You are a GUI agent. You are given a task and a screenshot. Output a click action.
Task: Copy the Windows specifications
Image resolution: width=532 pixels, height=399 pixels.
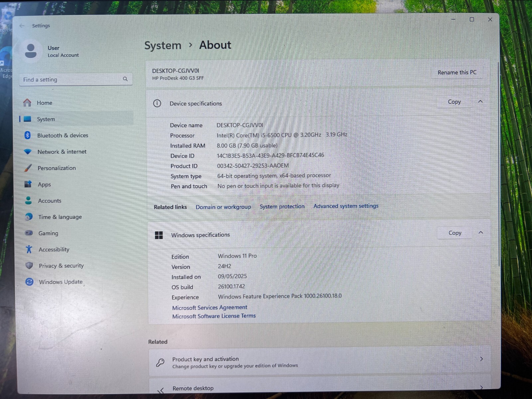[455, 233]
